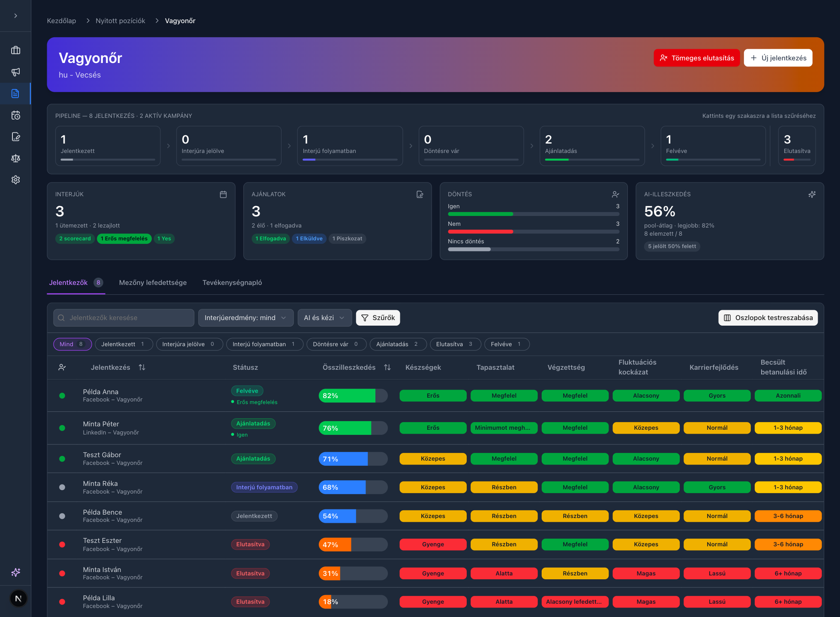
Task: Filter pipeline by Ajánlatadás stage card
Action: click(592, 146)
